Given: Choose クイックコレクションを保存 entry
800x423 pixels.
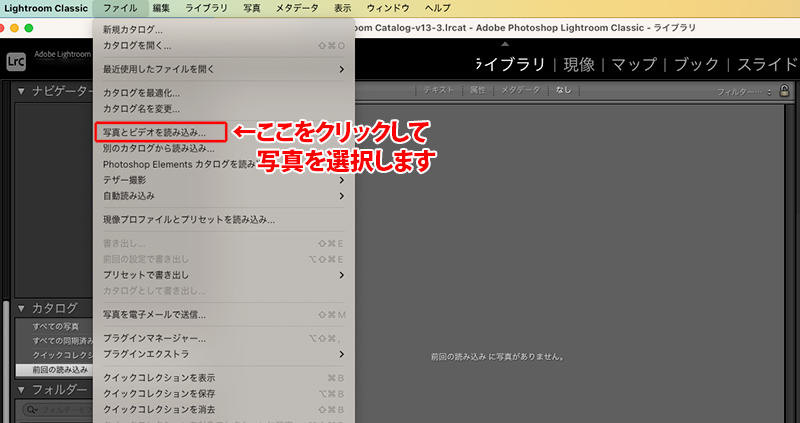Looking at the screenshot, I should pyautogui.click(x=223, y=394).
